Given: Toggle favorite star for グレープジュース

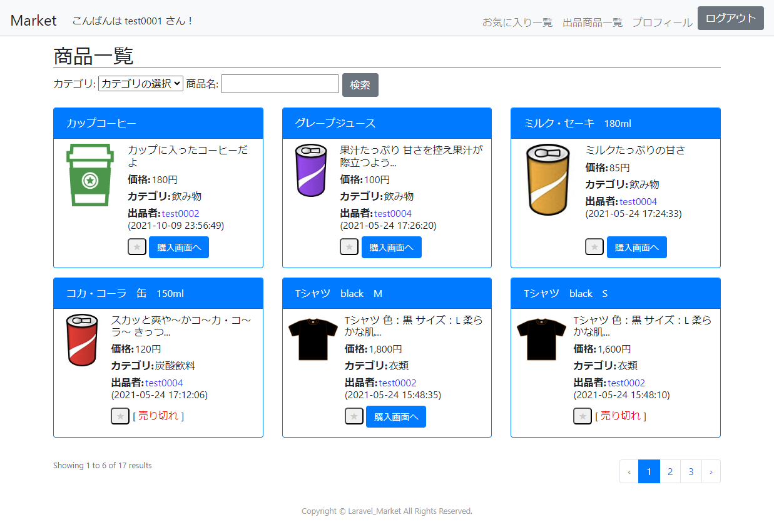Looking at the screenshot, I should 349,247.
